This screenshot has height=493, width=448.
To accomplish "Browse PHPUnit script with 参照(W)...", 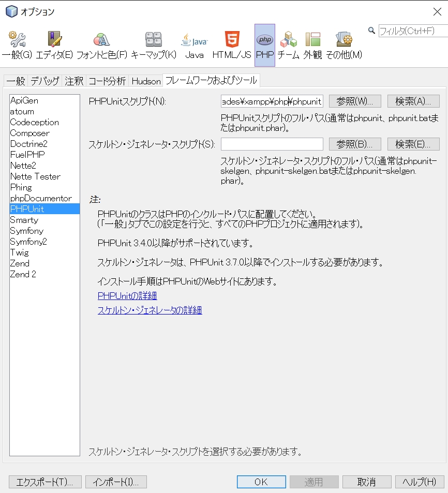I will 355,101.
